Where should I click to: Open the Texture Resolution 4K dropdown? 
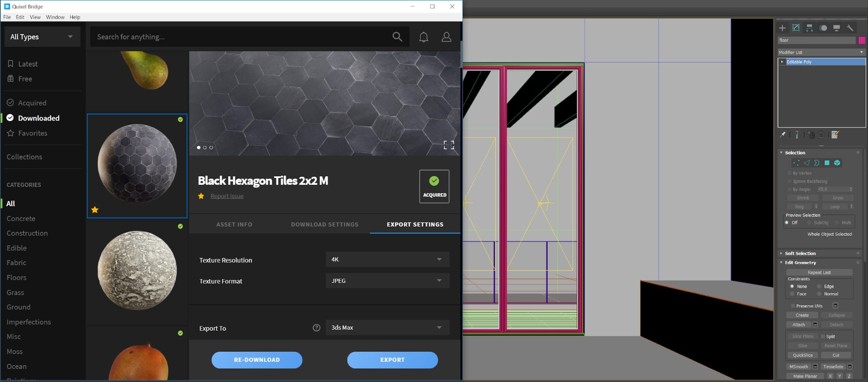pyautogui.click(x=387, y=260)
